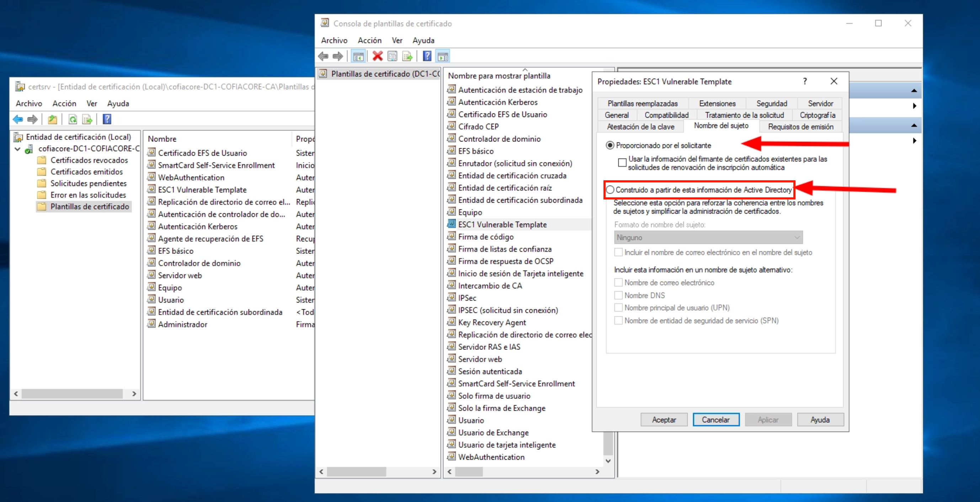Check Nombre de entidad de seguridad de servicio (SPN)
This screenshot has height=502, width=980.
point(619,320)
